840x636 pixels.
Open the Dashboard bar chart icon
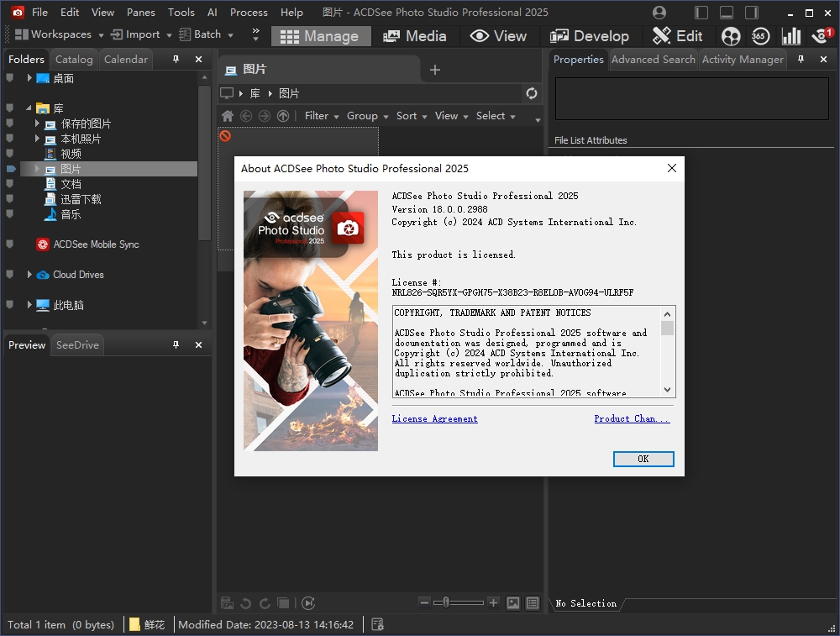click(790, 36)
